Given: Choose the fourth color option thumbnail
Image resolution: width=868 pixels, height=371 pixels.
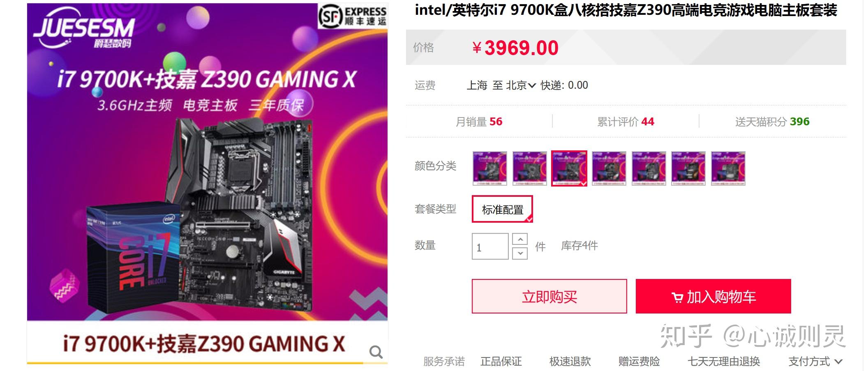Looking at the screenshot, I should pyautogui.click(x=609, y=168).
